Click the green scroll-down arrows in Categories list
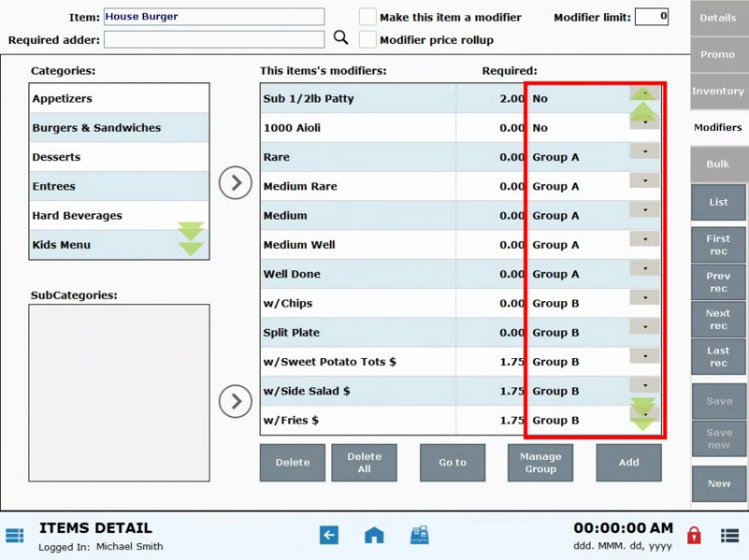 click(191, 238)
